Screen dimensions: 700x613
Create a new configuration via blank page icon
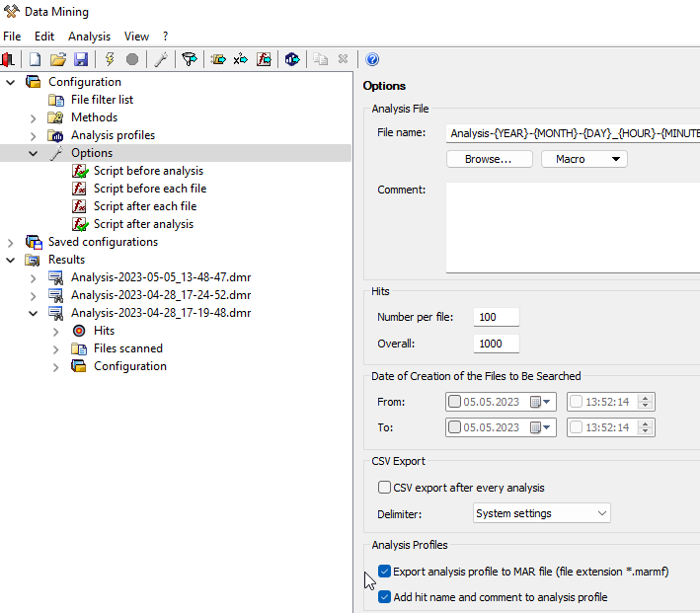click(35, 59)
